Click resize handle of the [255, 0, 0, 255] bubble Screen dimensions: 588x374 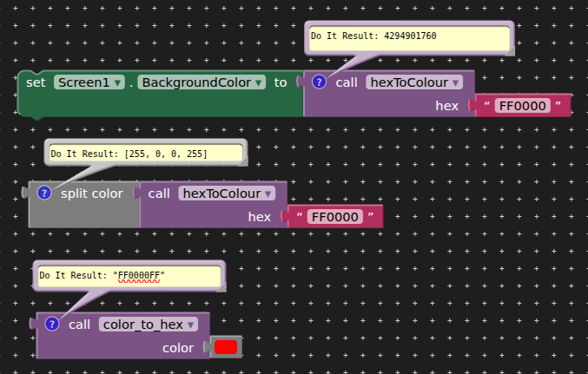[x=242, y=161]
